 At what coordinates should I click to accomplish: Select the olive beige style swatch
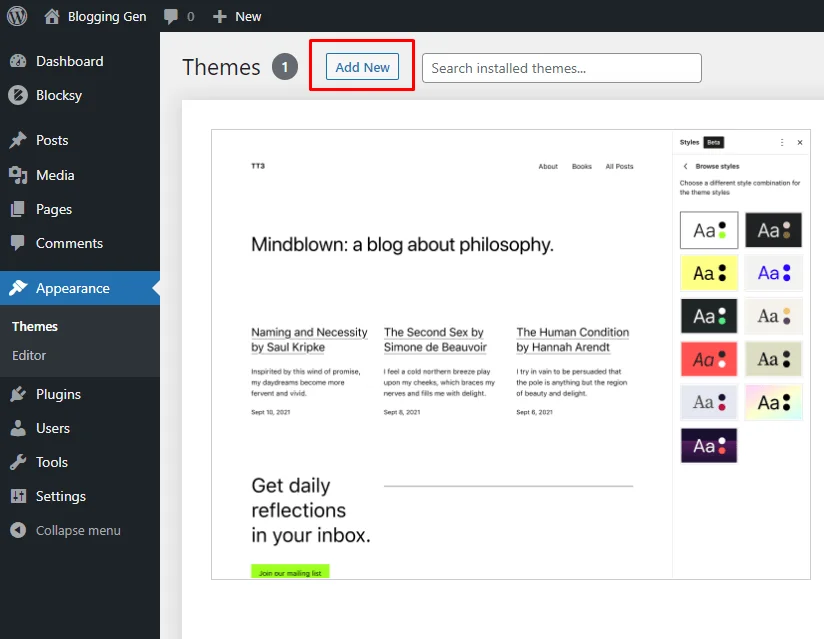774,359
